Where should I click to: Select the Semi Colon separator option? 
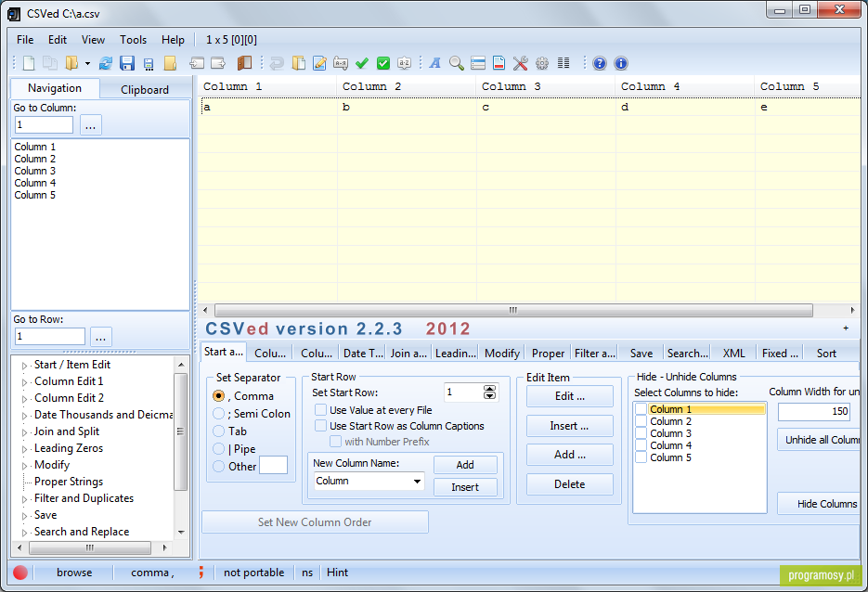(219, 414)
